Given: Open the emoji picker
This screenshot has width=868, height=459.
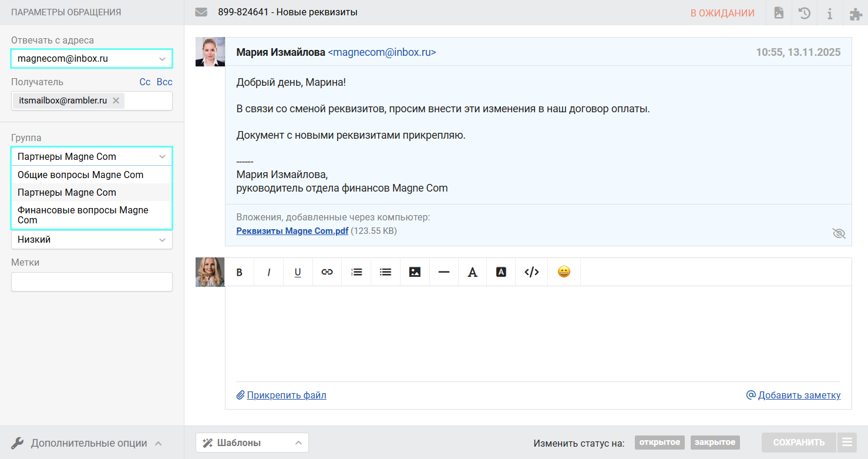Looking at the screenshot, I should pyautogui.click(x=564, y=272).
